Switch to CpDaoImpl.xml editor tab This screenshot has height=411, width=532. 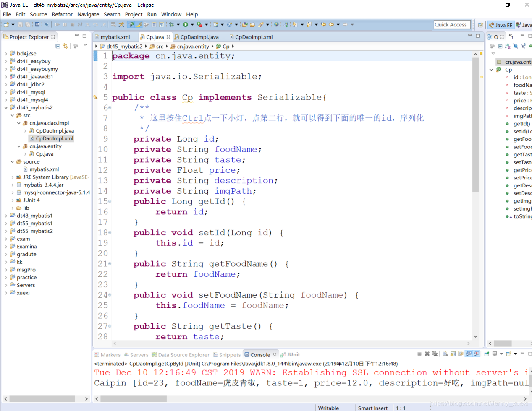click(x=251, y=37)
